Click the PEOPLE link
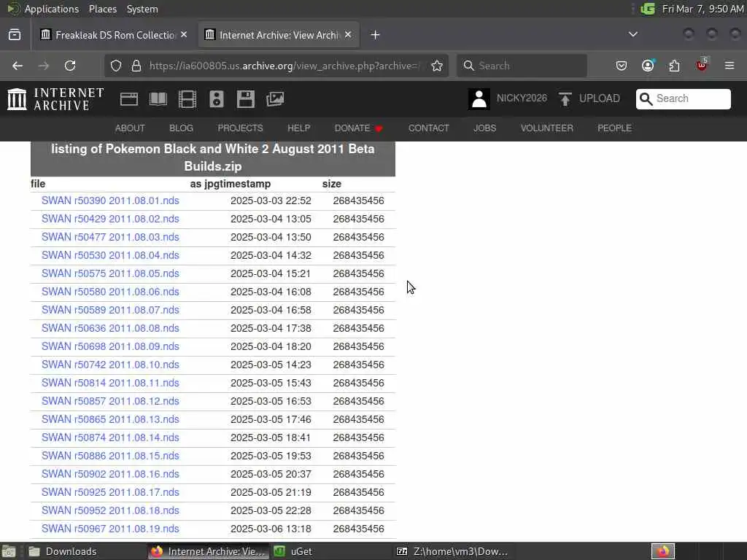 pos(614,128)
